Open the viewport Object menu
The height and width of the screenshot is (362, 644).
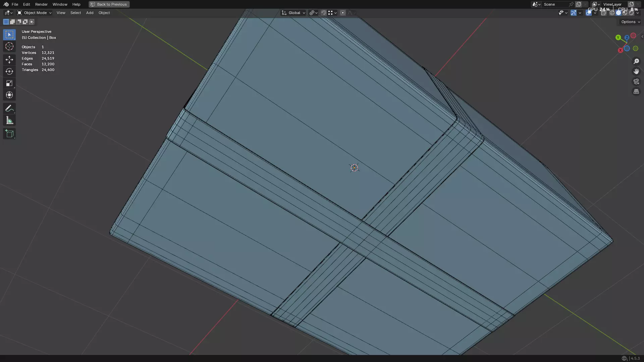(104, 13)
